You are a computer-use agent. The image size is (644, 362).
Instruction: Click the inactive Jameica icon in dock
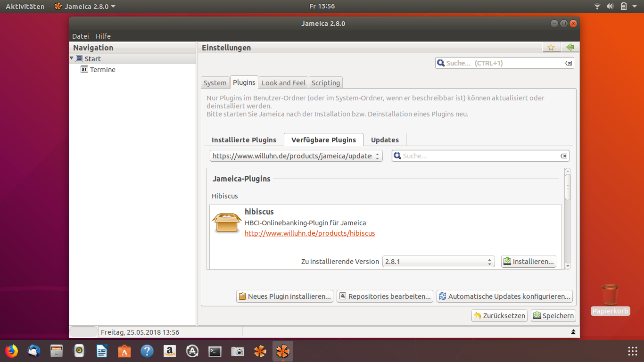click(x=260, y=351)
